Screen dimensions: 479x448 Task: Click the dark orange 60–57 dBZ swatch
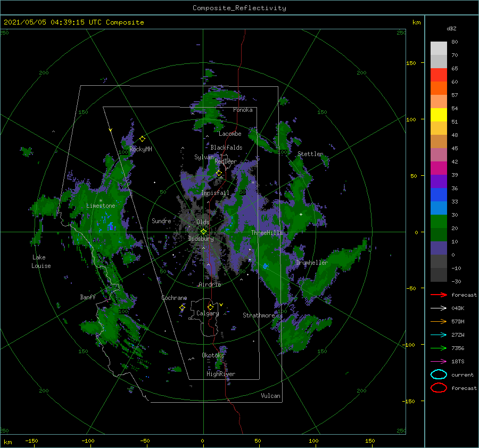tap(439, 88)
